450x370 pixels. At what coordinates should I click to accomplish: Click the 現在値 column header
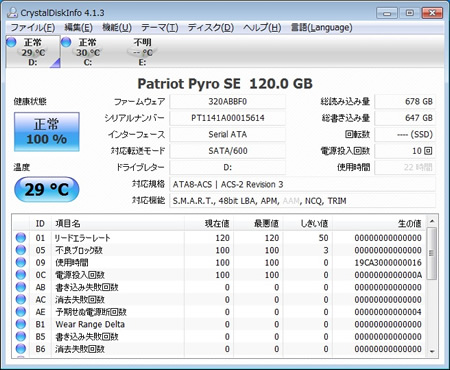209,223
